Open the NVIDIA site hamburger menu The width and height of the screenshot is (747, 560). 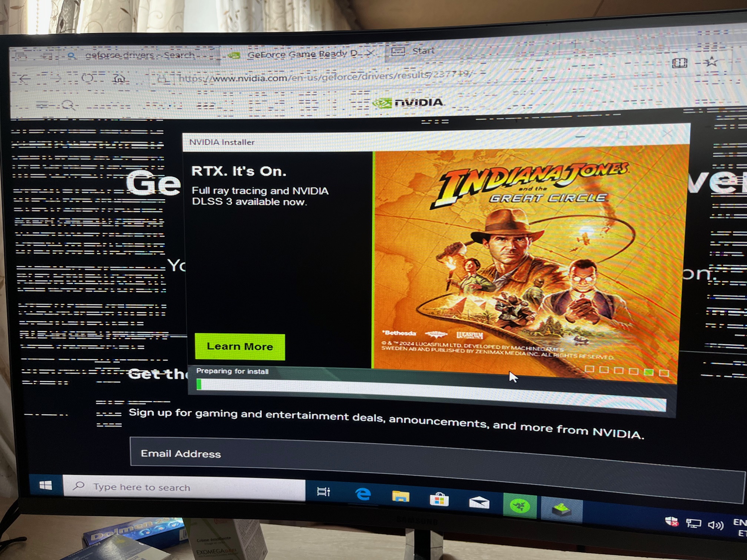(x=43, y=106)
